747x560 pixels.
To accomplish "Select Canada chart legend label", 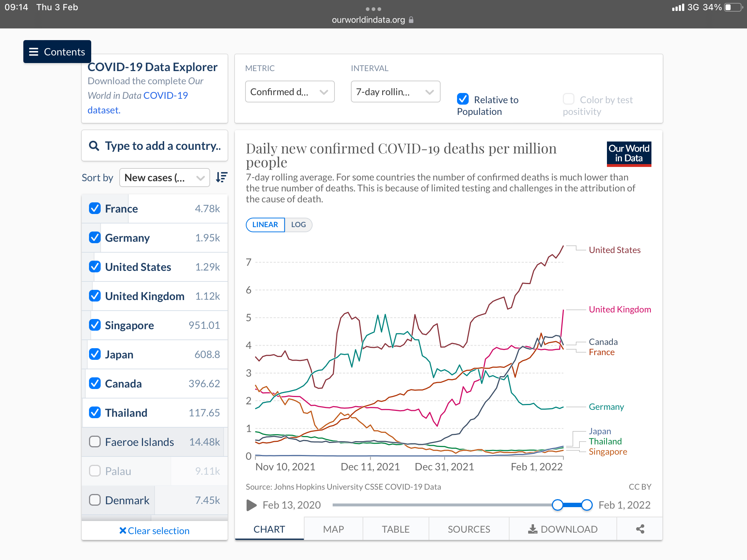I will (x=603, y=342).
